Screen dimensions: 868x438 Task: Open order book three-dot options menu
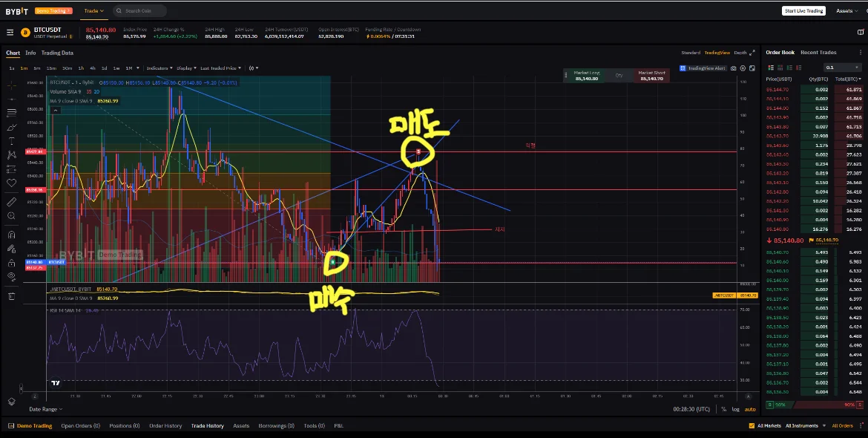point(861,53)
